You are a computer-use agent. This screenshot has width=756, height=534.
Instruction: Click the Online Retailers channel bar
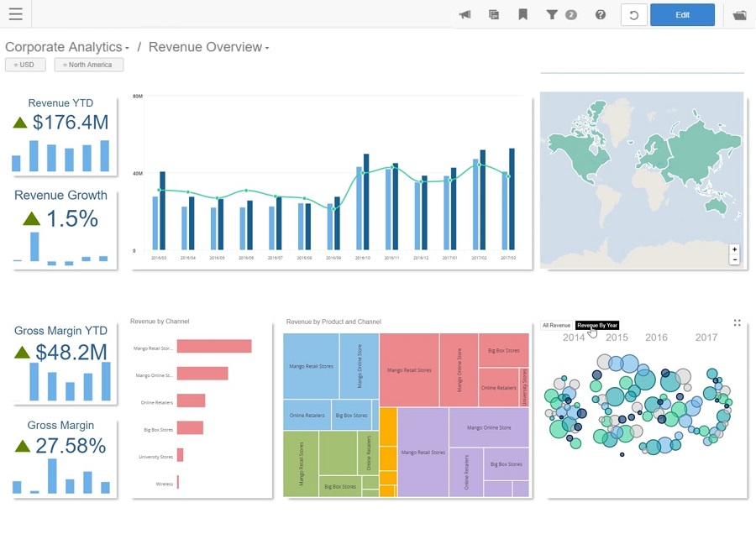pyautogui.click(x=191, y=400)
